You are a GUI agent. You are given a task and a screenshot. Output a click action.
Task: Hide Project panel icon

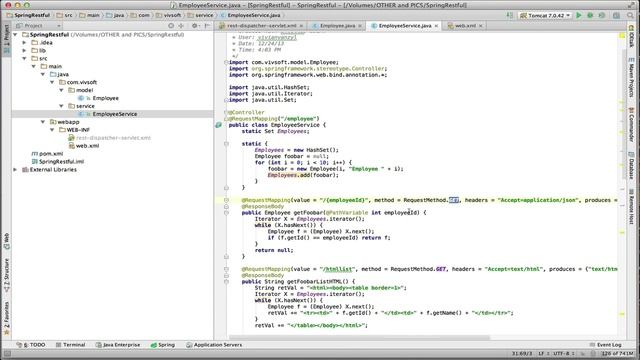[x=207, y=26]
